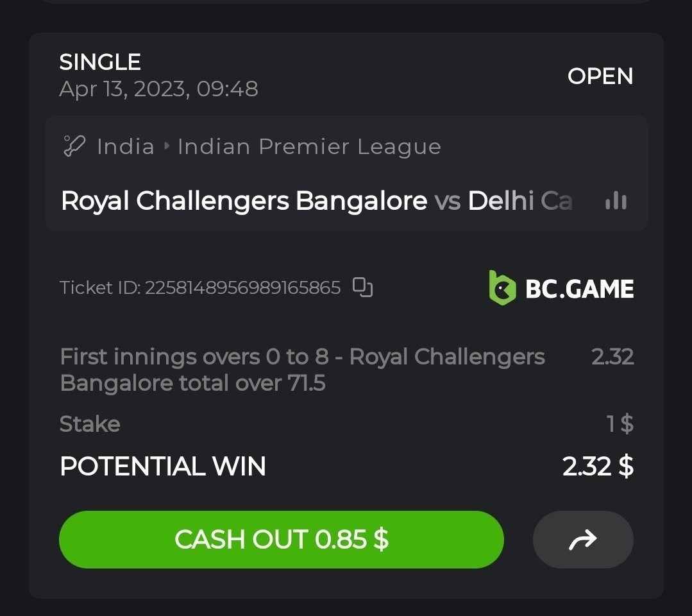Expand the breadcrumb arrow after India

[166, 146]
